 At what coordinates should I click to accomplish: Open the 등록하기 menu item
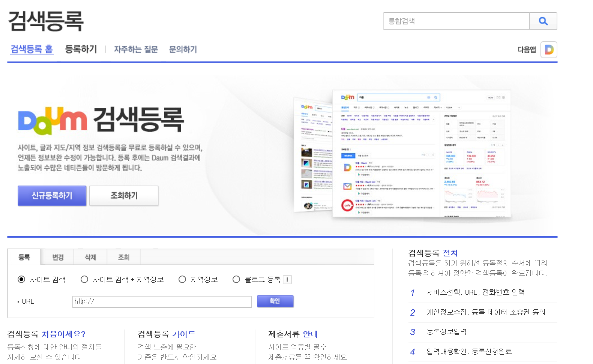pos(81,49)
